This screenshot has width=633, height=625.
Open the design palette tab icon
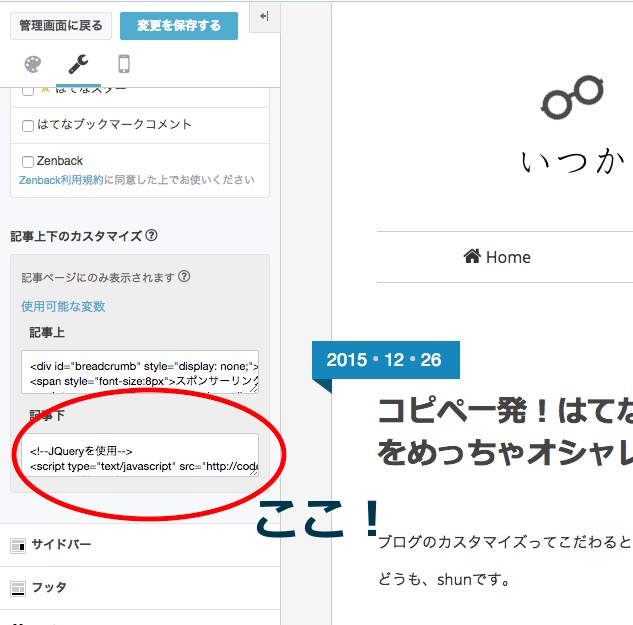[33, 64]
